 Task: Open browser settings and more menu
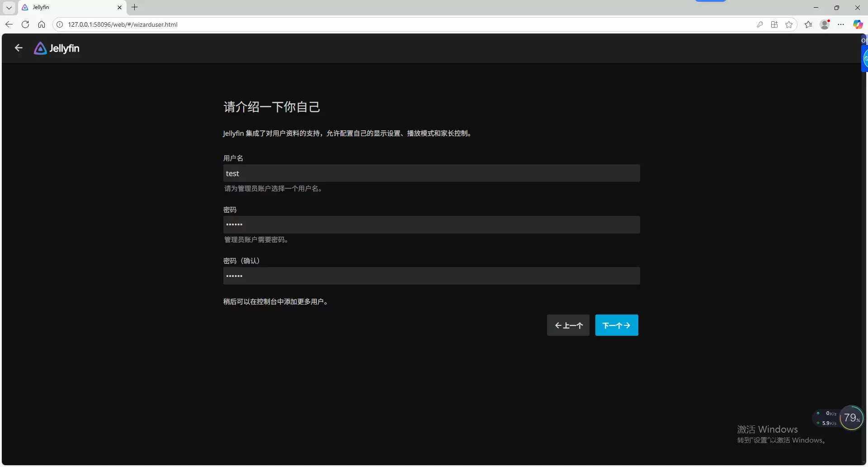[841, 24]
